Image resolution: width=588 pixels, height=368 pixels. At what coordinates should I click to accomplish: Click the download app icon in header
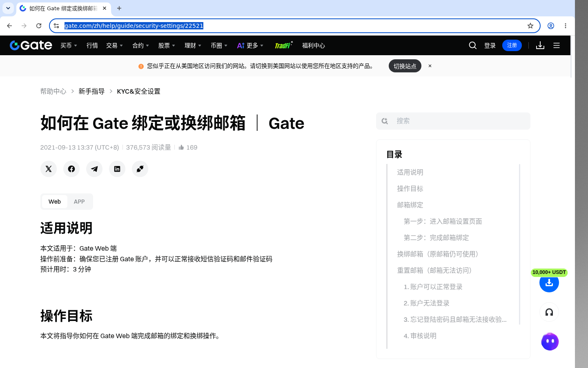click(x=540, y=45)
